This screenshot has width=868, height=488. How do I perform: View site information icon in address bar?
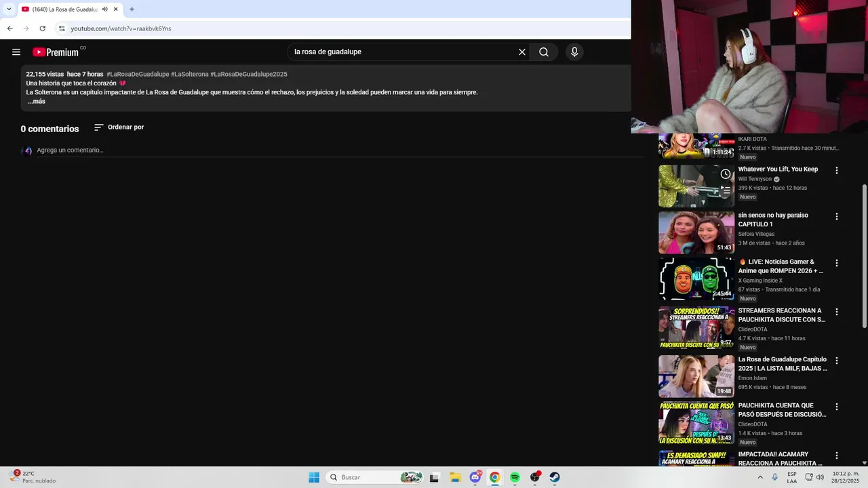pyautogui.click(x=62, y=28)
